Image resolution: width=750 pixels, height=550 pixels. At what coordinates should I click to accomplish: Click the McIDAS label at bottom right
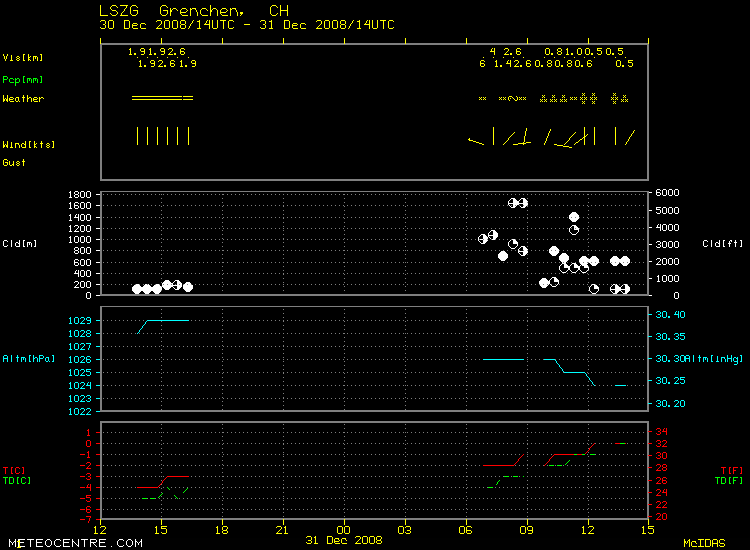click(704, 543)
